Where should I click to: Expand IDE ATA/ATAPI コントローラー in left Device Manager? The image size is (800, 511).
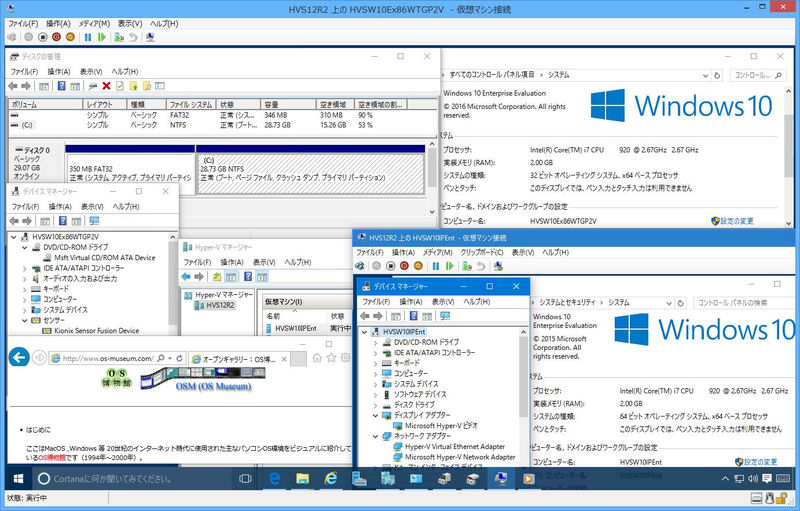tap(24, 268)
